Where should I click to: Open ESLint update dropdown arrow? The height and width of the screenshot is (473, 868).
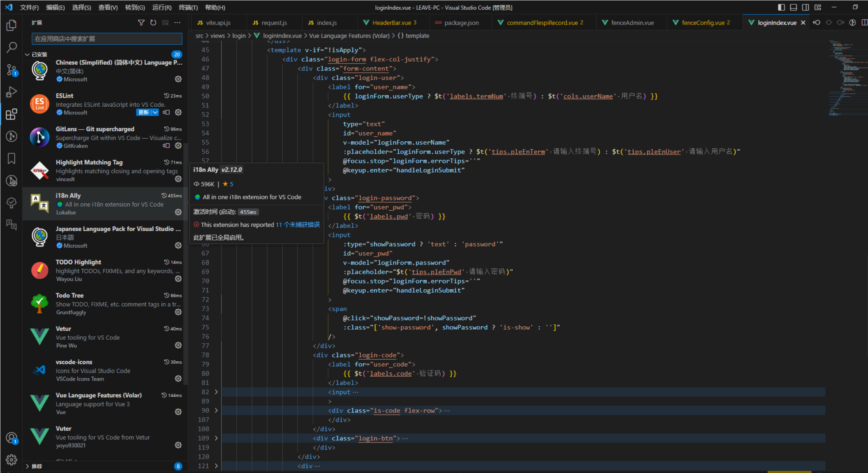(x=155, y=112)
